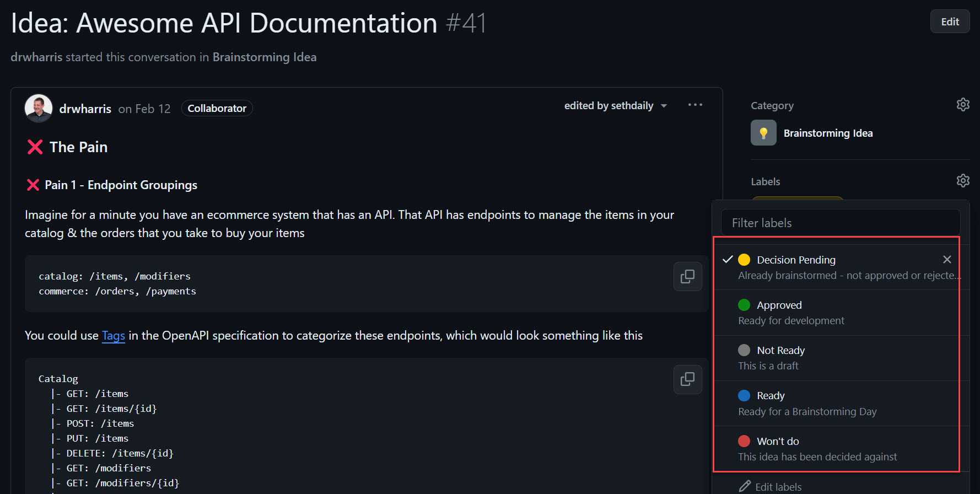
Task: Open the Tags hyperlink
Action: click(114, 336)
